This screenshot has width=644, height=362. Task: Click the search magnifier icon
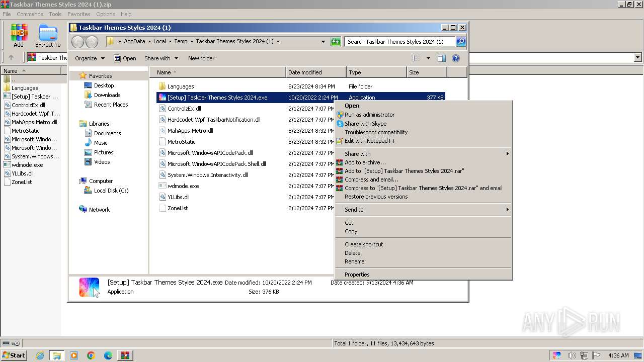[x=460, y=42]
